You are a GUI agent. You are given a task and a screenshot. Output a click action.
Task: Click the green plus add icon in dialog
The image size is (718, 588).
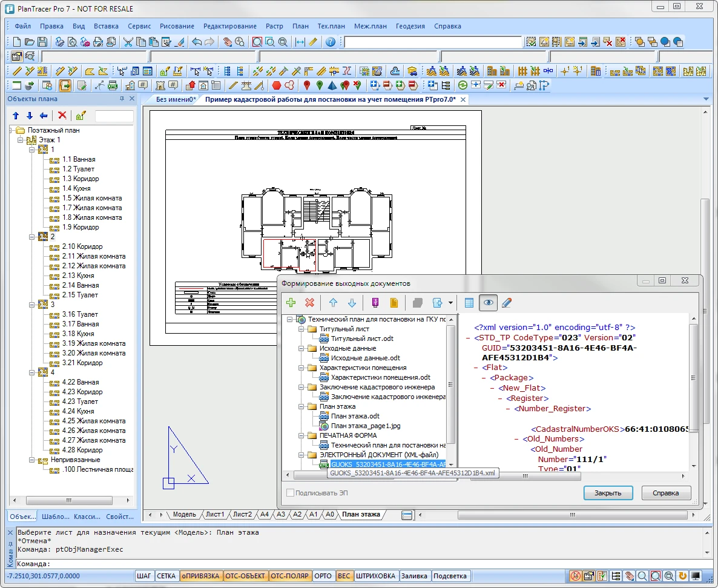pos(291,303)
